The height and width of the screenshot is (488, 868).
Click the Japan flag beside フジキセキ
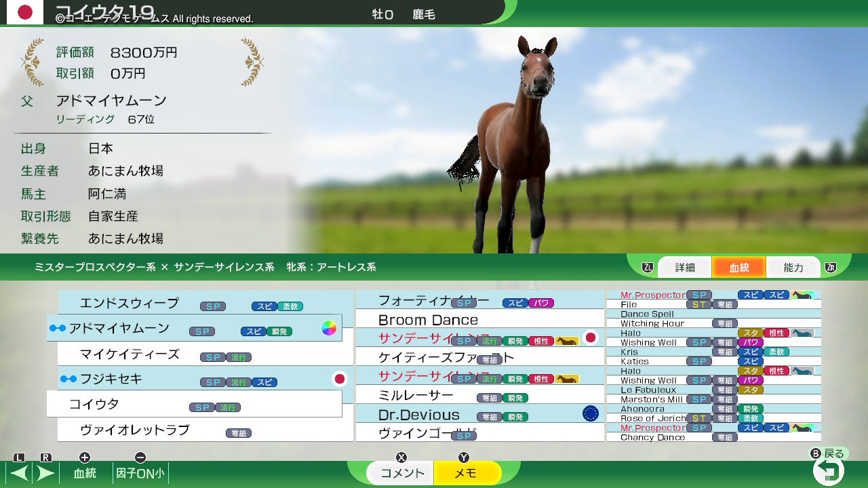click(340, 379)
